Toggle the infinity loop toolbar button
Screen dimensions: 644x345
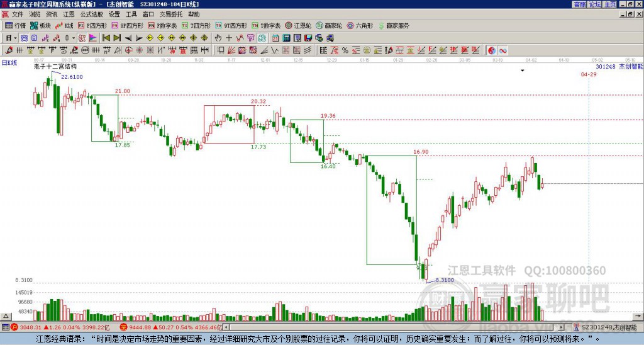coord(502,50)
